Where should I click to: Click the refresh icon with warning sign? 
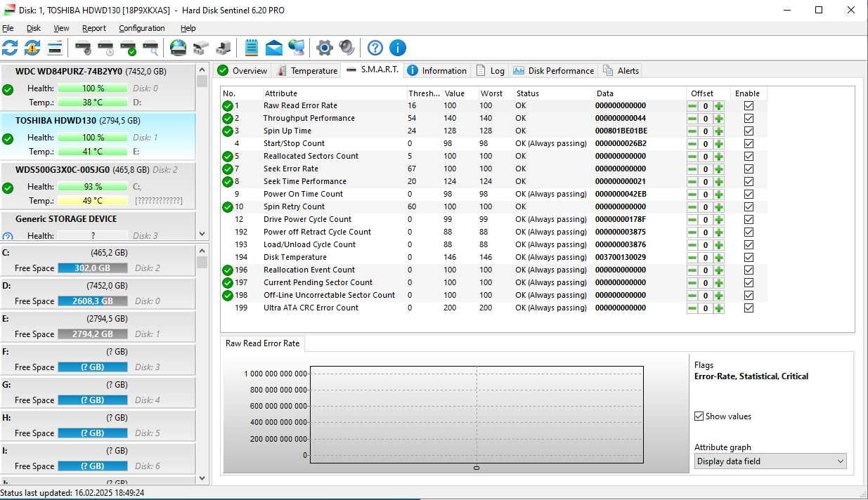[x=32, y=48]
